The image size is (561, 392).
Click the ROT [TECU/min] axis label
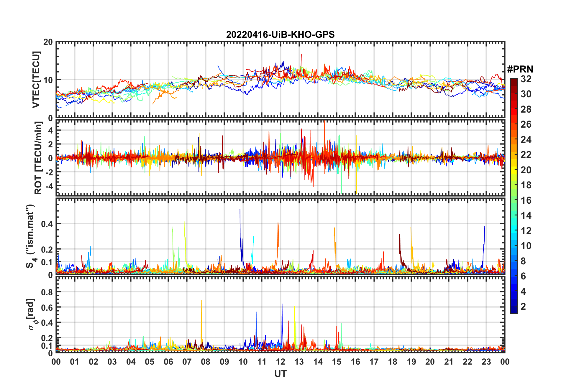[38, 158]
